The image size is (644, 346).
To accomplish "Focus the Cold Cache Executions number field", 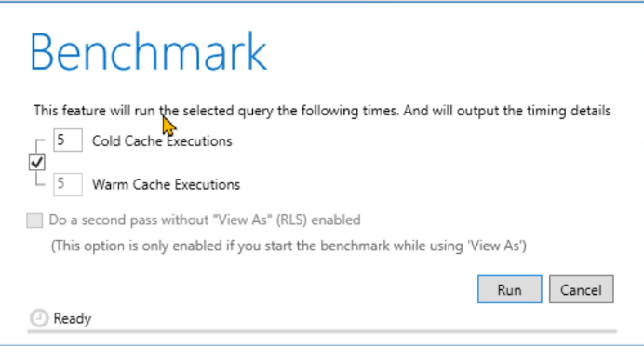I will coord(68,140).
